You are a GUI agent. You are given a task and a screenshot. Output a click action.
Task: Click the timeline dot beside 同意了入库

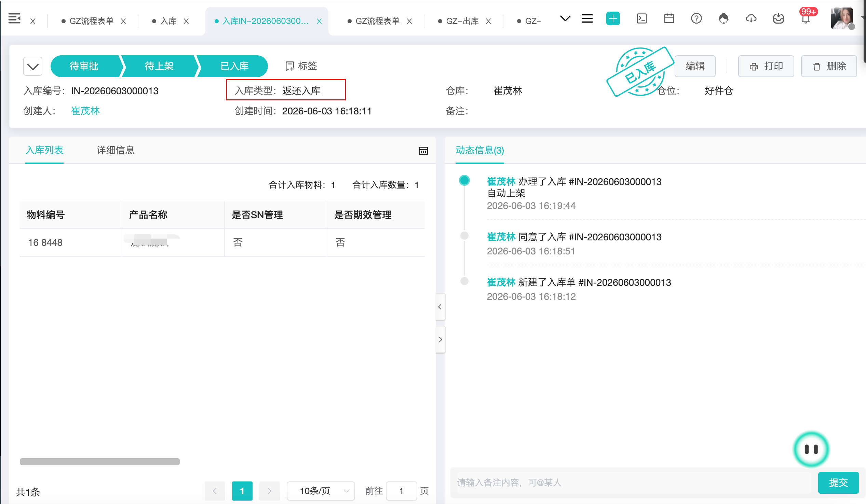pos(464,236)
